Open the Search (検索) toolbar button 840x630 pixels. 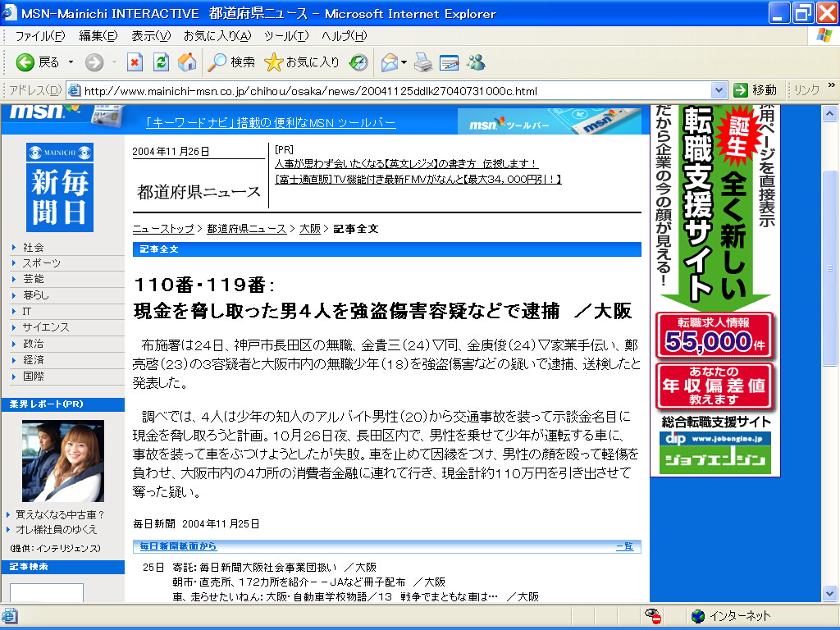click(x=231, y=62)
